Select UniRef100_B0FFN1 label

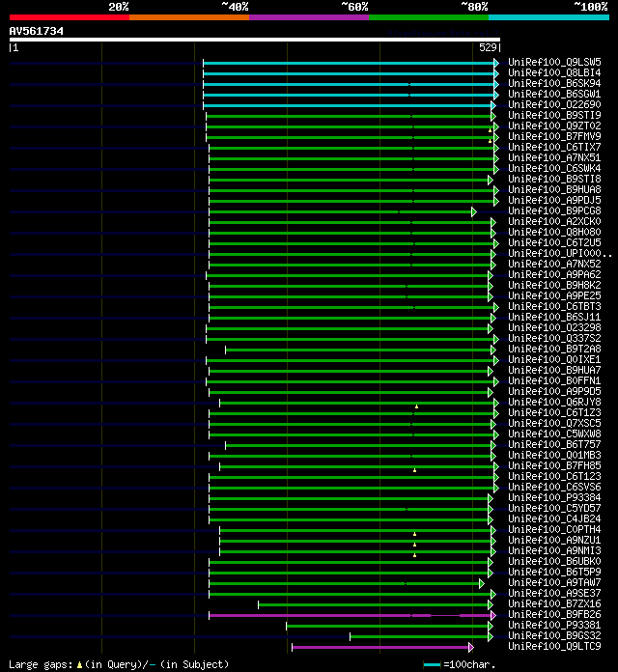pyautogui.click(x=554, y=380)
